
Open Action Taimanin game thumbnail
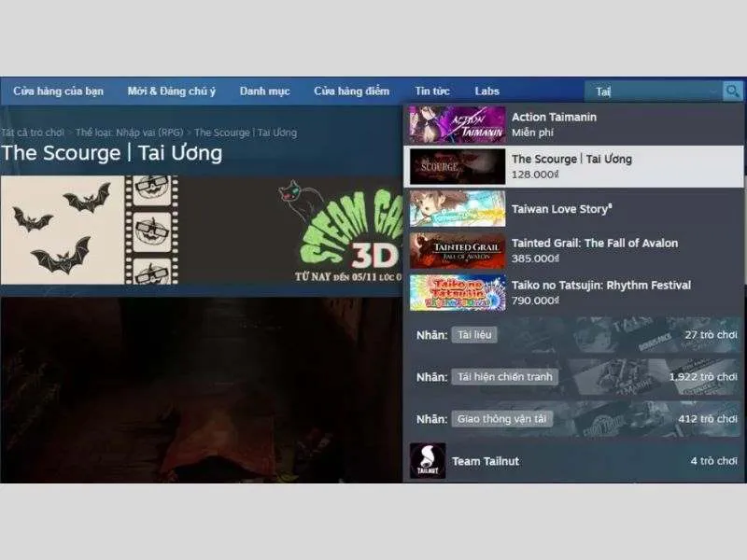458,125
